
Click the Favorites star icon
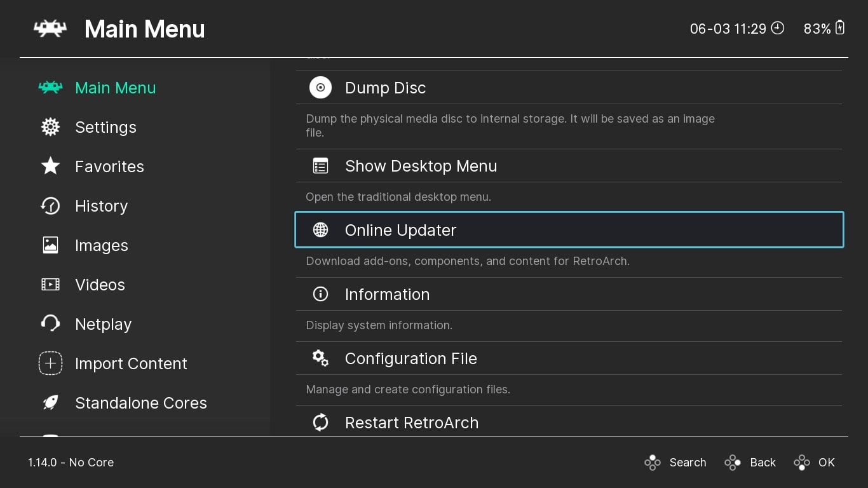coord(50,166)
